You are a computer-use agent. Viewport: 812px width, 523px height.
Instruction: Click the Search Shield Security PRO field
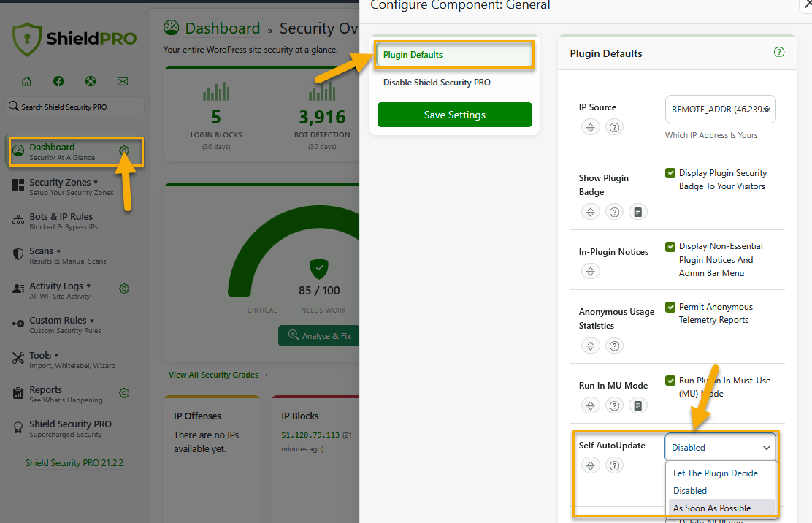pos(74,106)
